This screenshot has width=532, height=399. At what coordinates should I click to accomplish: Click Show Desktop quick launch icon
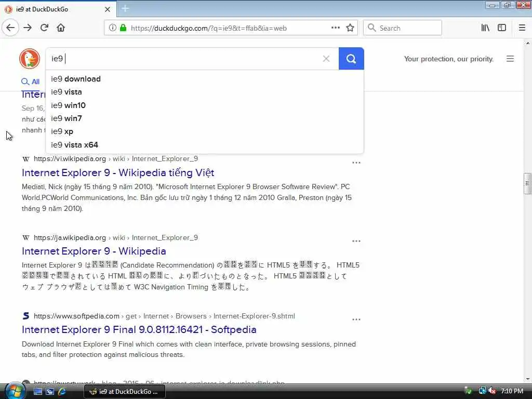[37, 392]
